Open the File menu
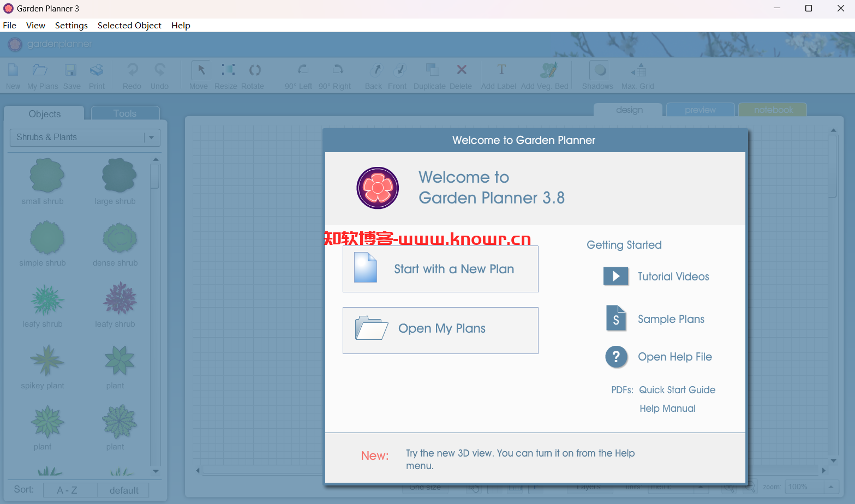Image resolution: width=855 pixels, height=504 pixels. click(10, 25)
